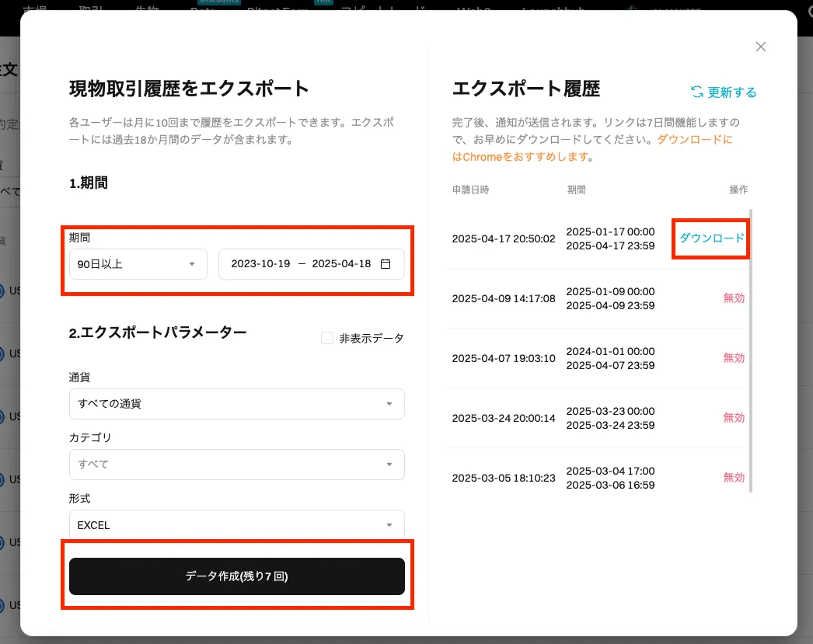Click the end date 2025-04-18
This screenshot has height=644, width=813.
pyautogui.click(x=341, y=264)
